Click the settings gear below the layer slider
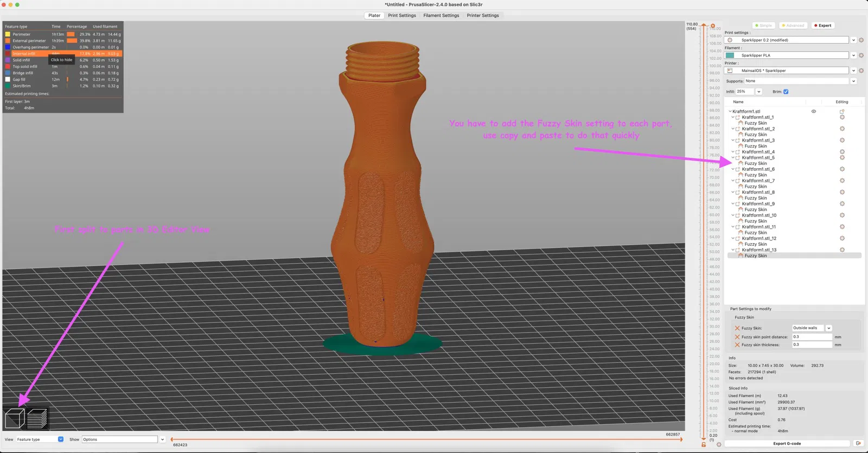868x453 pixels. (x=719, y=444)
